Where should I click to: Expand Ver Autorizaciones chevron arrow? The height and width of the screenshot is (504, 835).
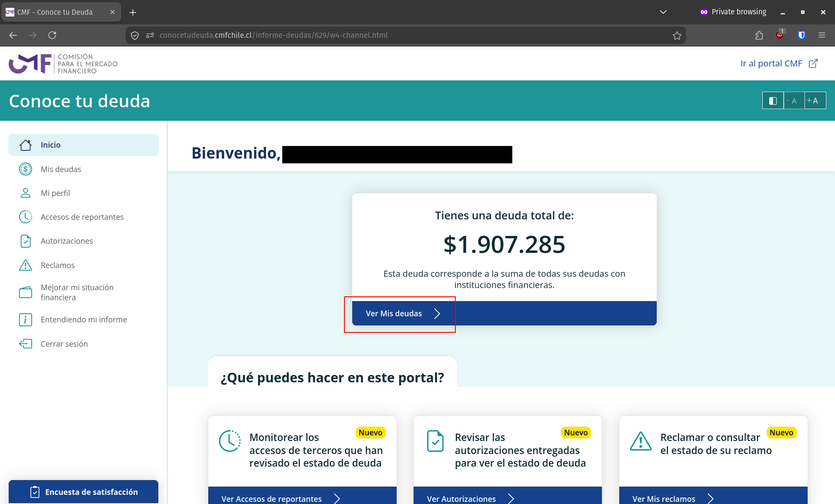511,498
